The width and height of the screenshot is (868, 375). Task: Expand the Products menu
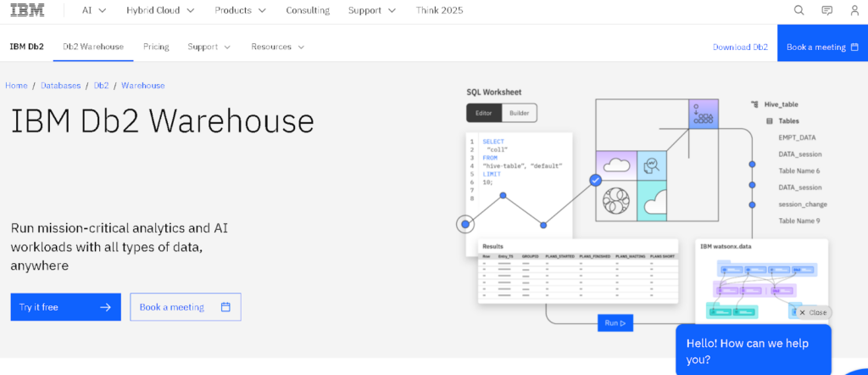tap(240, 10)
